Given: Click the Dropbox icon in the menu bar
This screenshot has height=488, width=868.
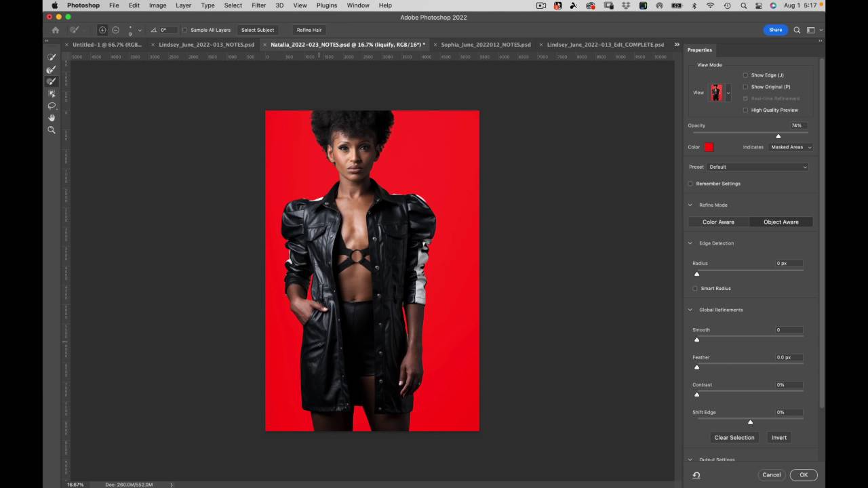Looking at the screenshot, I should pos(625,5).
